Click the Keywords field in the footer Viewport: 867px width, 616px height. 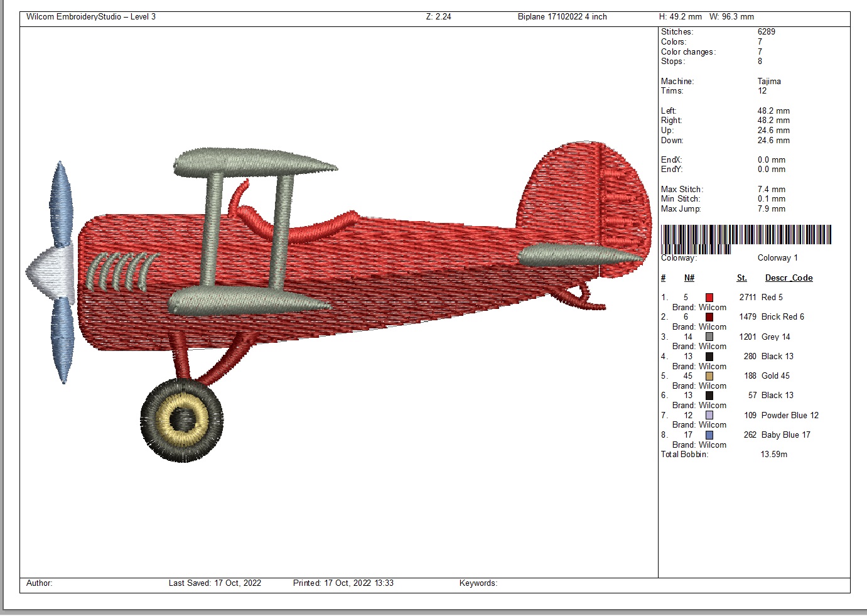tap(478, 583)
